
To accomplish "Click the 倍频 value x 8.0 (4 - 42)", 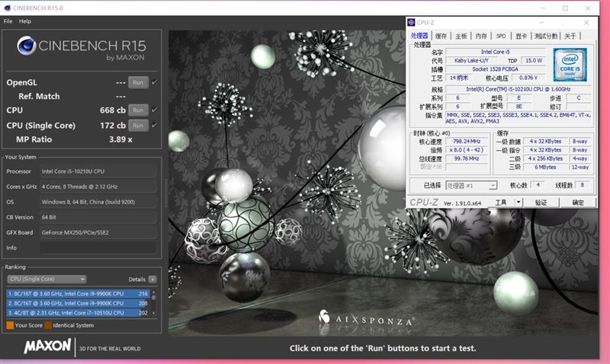I will (467, 150).
